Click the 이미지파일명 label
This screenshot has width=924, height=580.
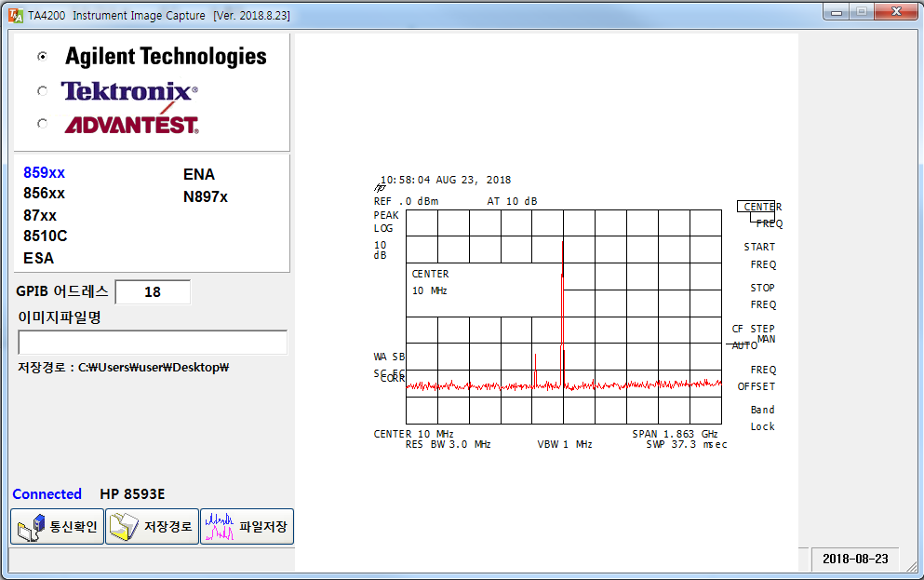point(60,317)
